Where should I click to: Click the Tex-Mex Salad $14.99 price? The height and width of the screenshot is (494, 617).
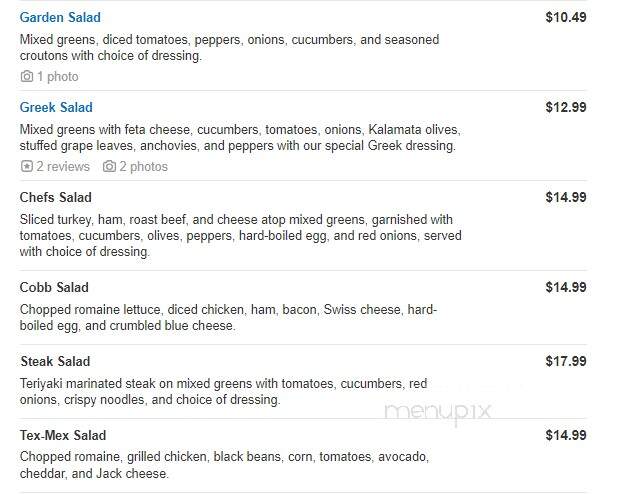(x=566, y=435)
